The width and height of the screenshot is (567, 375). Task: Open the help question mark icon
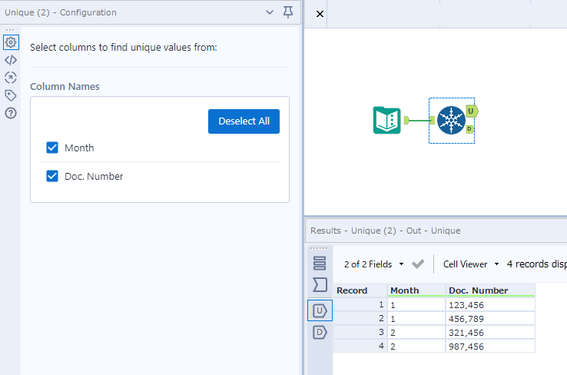[10, 113]
